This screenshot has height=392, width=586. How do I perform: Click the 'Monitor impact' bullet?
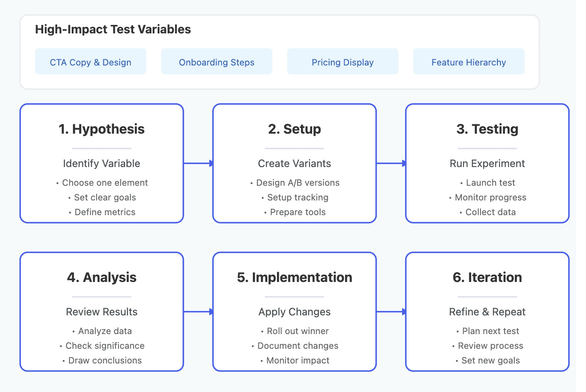[x=294, y=360]
